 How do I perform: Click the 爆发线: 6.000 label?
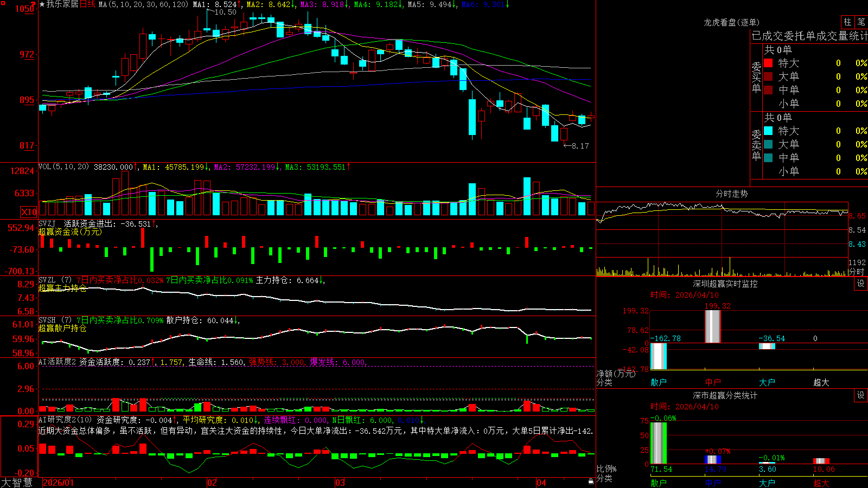(x=337, y=362)
